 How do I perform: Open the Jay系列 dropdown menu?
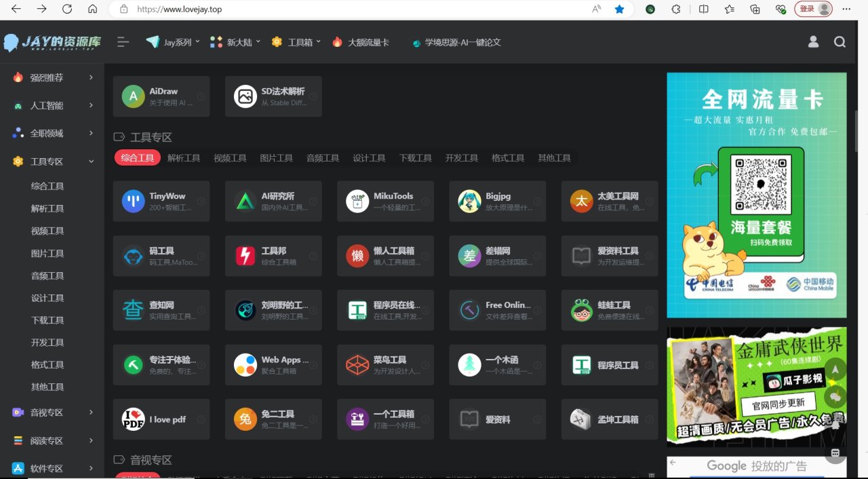(x=174, y=42)
